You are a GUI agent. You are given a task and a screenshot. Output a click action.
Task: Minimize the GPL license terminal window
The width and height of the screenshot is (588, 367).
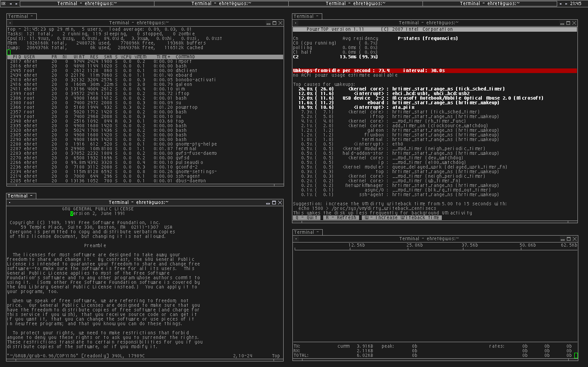[x=268, y=203]
